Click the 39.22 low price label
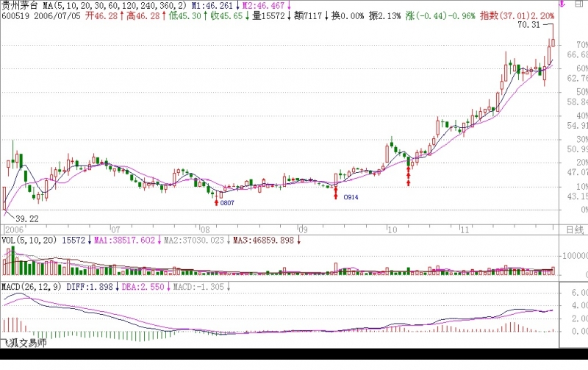 [x=26, y=218]
